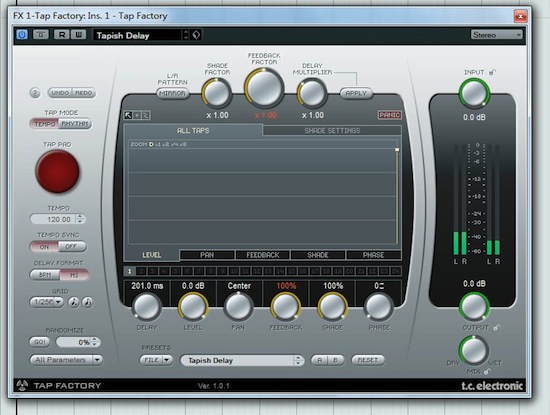Close the Tap Factory plugin window
550x415 pixels.
(x=520, y=16)
